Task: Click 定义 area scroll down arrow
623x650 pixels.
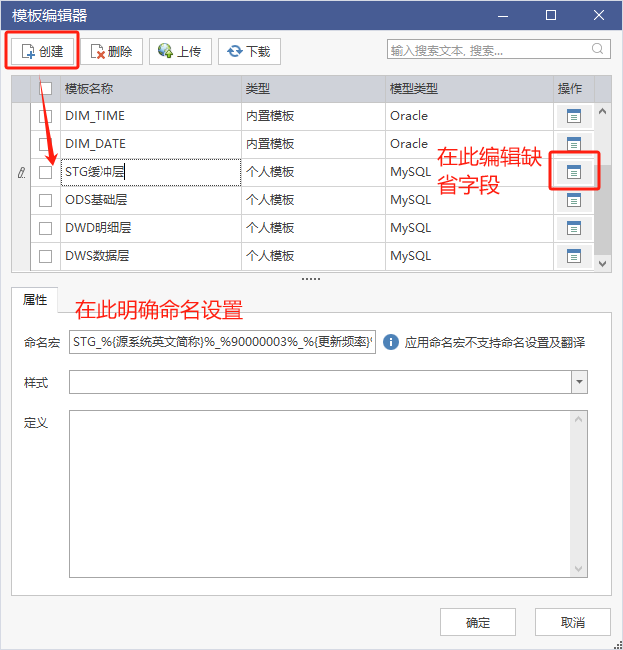Action: tap(579, 569)
